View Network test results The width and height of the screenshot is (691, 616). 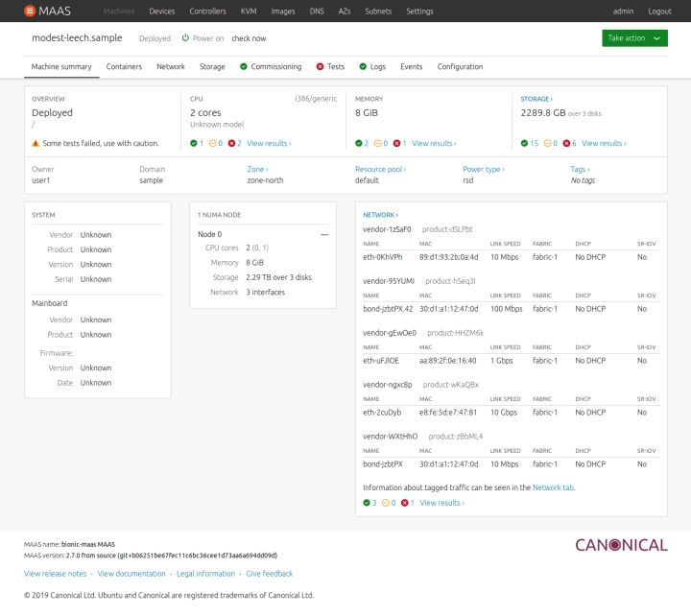click(442, 503)
